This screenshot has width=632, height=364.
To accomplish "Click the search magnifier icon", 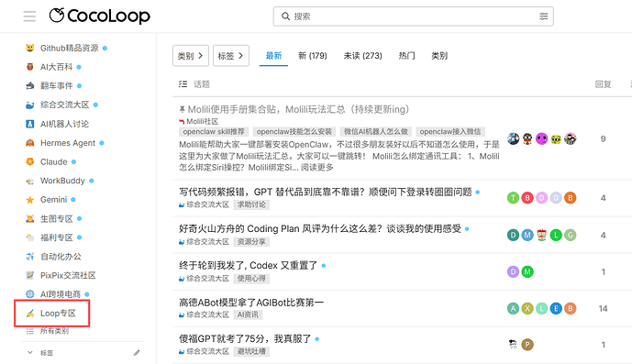I will 285,17.
